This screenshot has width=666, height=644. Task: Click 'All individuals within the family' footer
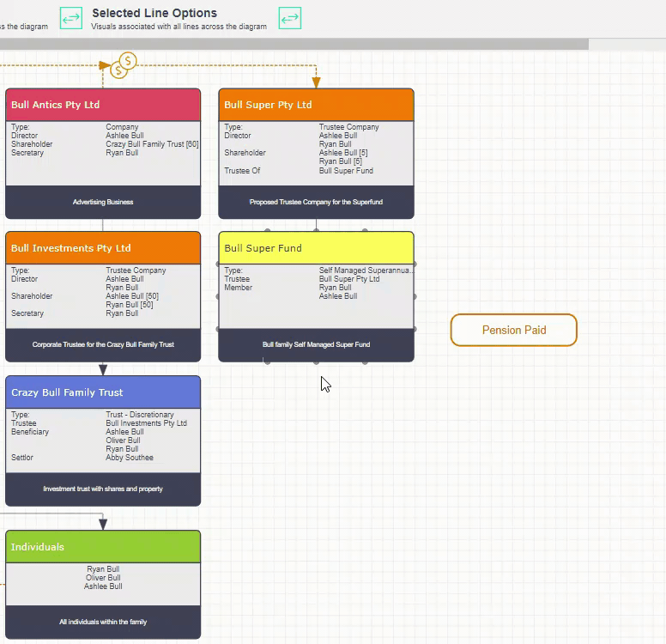pyautogui.click(x=103, y=622)
